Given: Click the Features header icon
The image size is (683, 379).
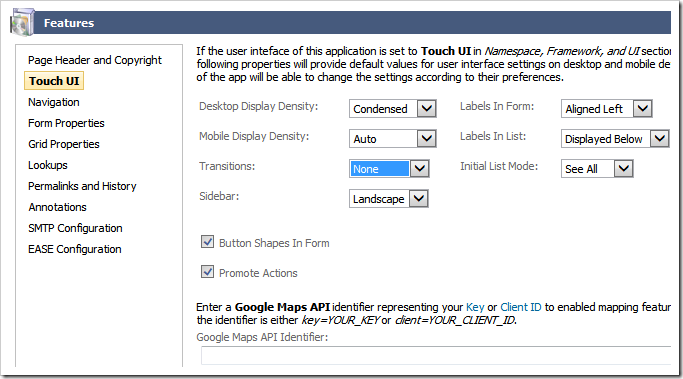Looking at the screenshot, I should (22, 22).
